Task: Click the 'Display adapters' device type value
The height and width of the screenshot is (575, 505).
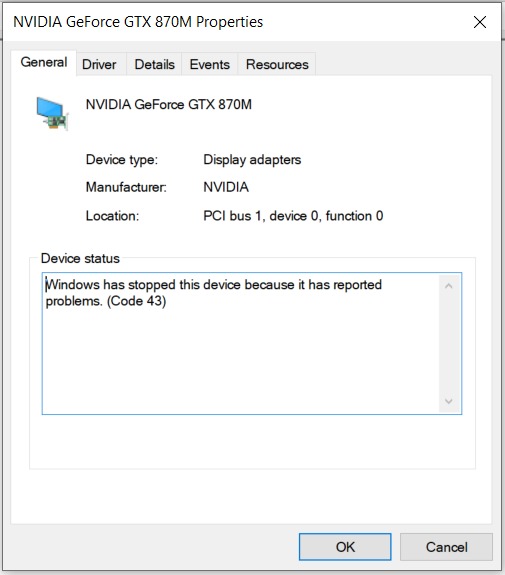Action: click(x=252, y=160)
